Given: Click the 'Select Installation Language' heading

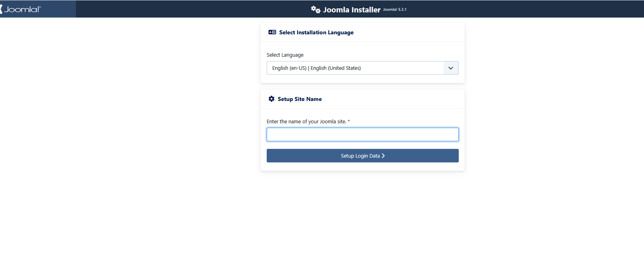Looking at the screenshot, I should tap(316, 32).
